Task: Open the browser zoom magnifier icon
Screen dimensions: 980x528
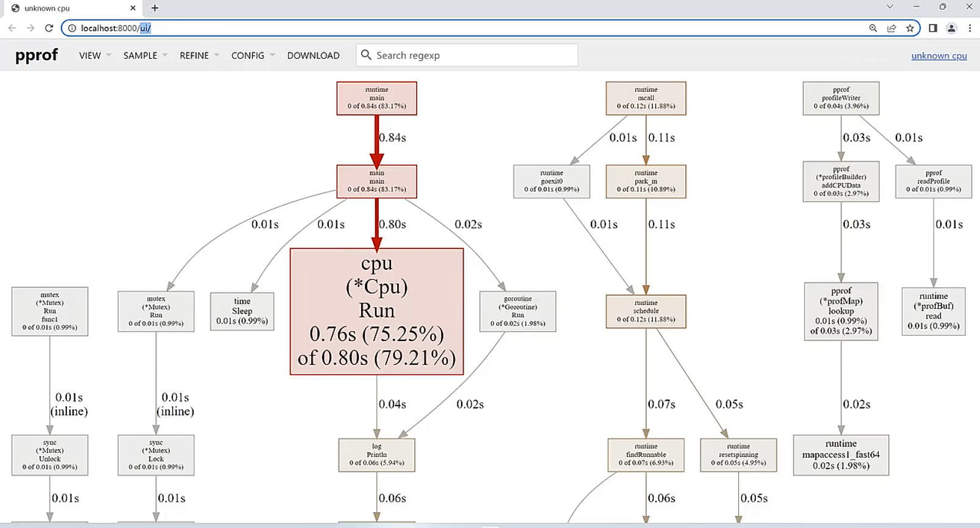Action: pos(873,28)
